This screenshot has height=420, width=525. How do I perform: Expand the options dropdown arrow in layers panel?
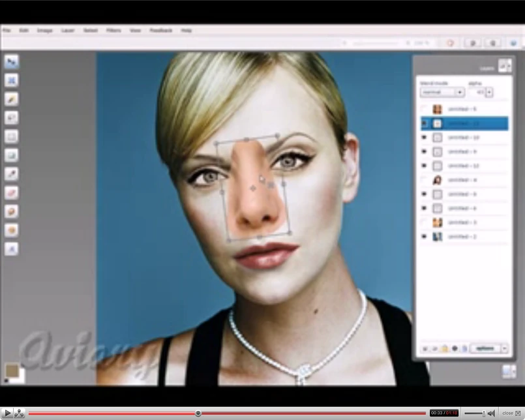coord(504,349)
